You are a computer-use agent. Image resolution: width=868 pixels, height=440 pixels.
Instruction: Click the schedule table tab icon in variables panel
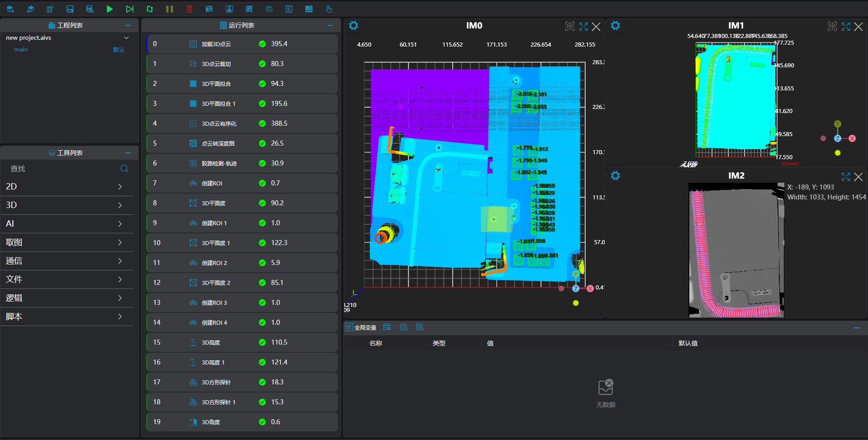[420, 327]
